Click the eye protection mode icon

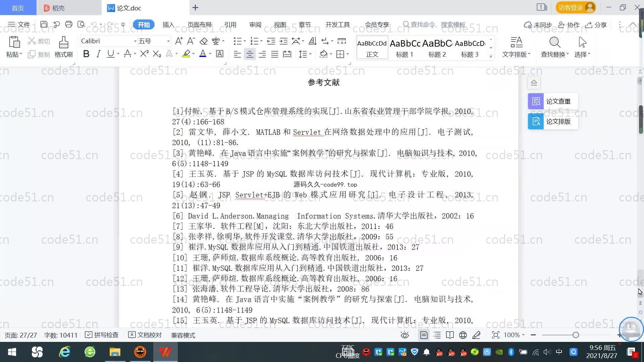click(405, 335)
